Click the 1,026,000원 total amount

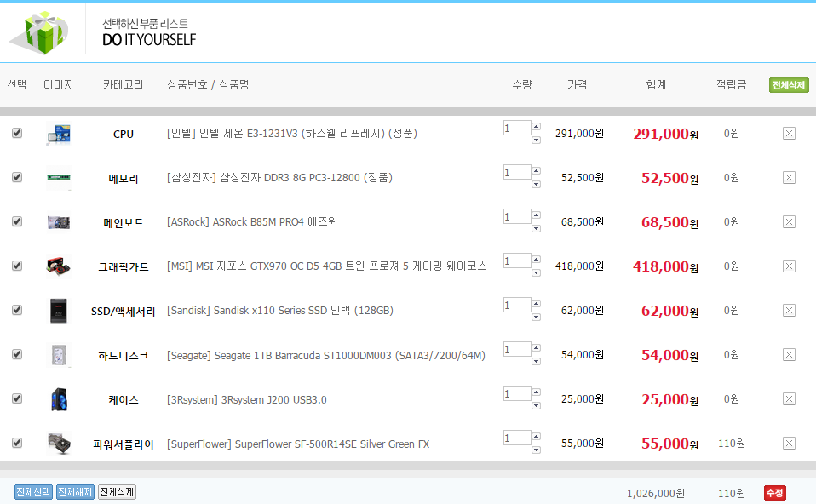coord(656,493)
